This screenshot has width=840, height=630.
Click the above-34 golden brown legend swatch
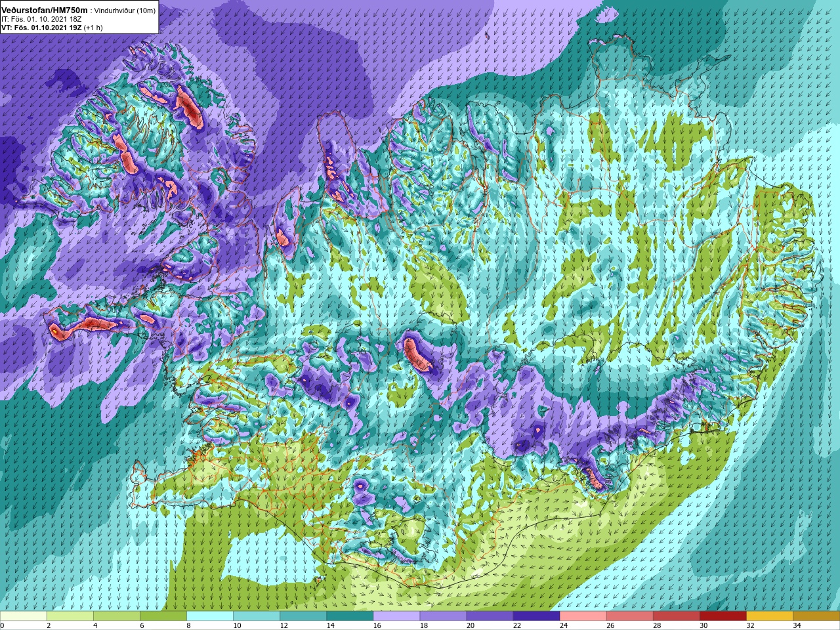coord(816,616)
